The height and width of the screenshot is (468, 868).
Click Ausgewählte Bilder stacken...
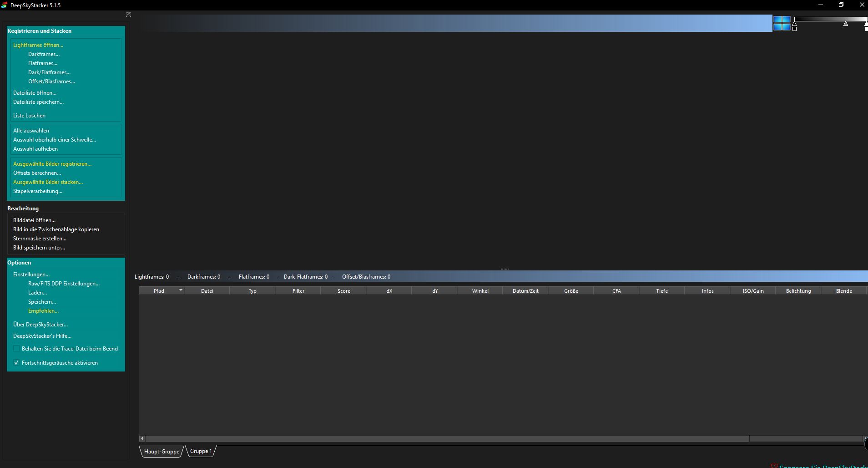[48, 182]
